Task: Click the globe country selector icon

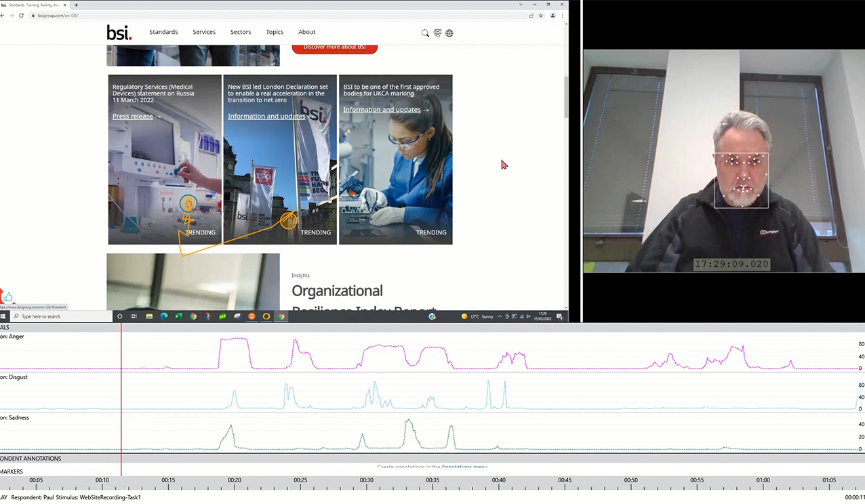Action: click(449, 33)
